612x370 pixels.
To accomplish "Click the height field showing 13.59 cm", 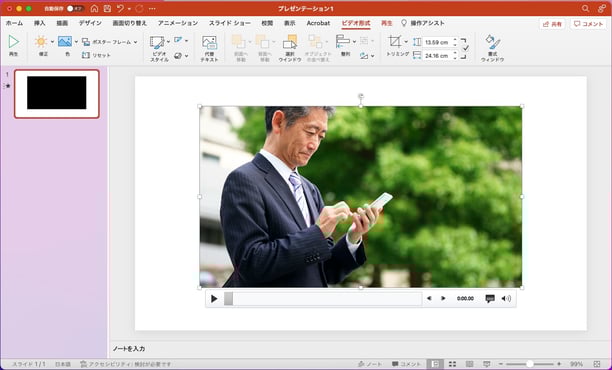I will (x=437, y=42).
